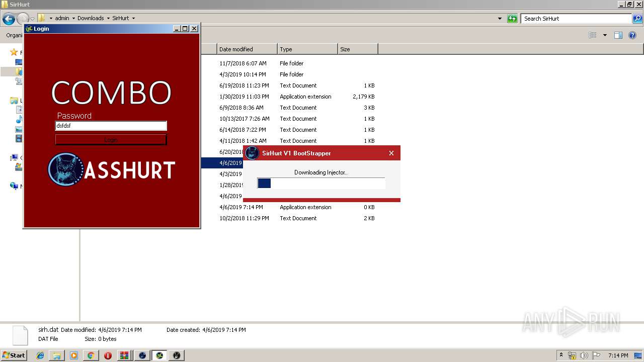The height and width of the screenshot is (362, 644).
Task: Go back using Explorer's Back arrow
Action: [x=9, y=19]
